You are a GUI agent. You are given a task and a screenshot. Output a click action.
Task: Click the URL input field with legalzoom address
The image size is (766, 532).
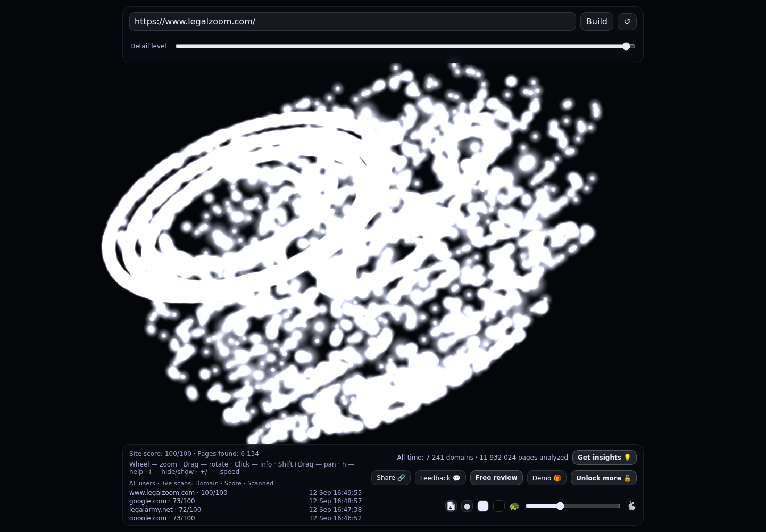[352, 22]
